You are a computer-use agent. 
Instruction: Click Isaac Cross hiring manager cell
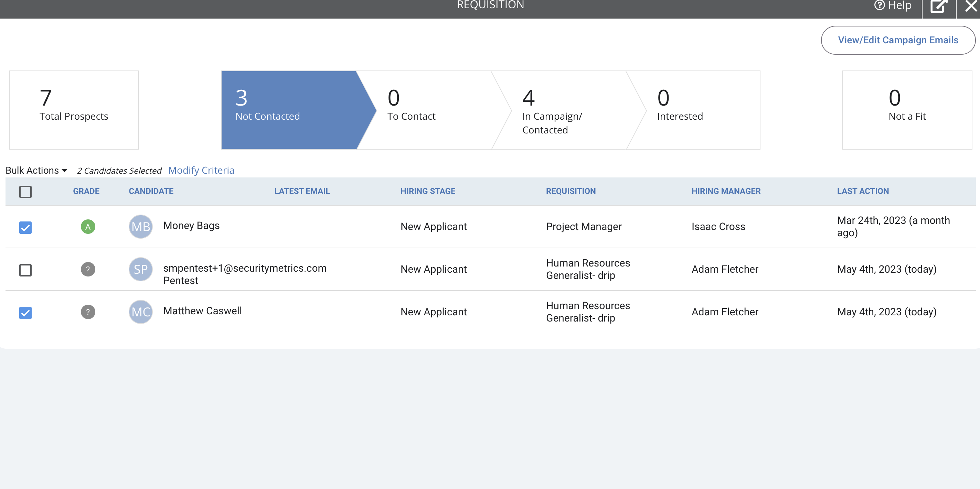(718, 227)
